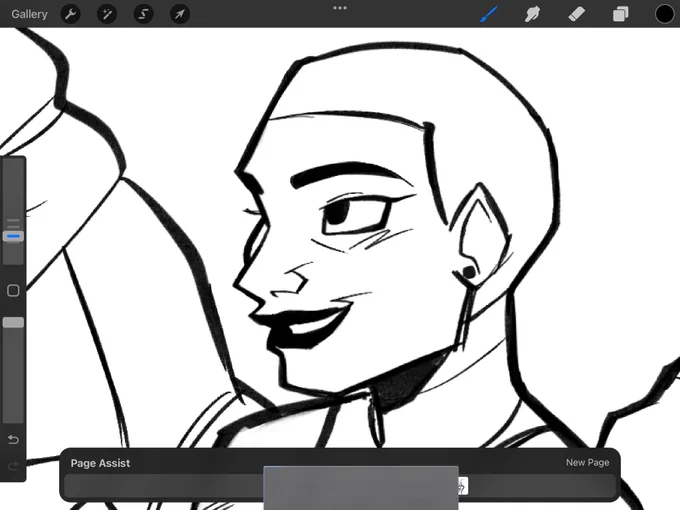Open the Adjustments magic wand menu
680x510 pixels.
coord(107,14)
